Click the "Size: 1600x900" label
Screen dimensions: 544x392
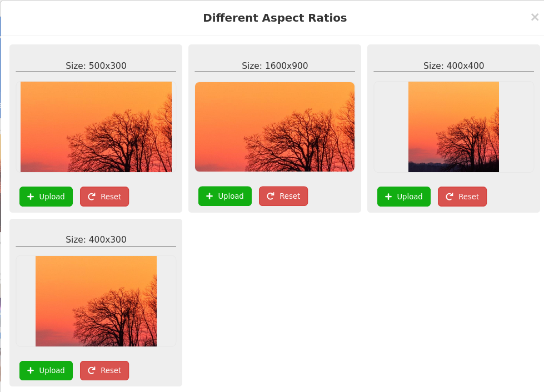275,66
